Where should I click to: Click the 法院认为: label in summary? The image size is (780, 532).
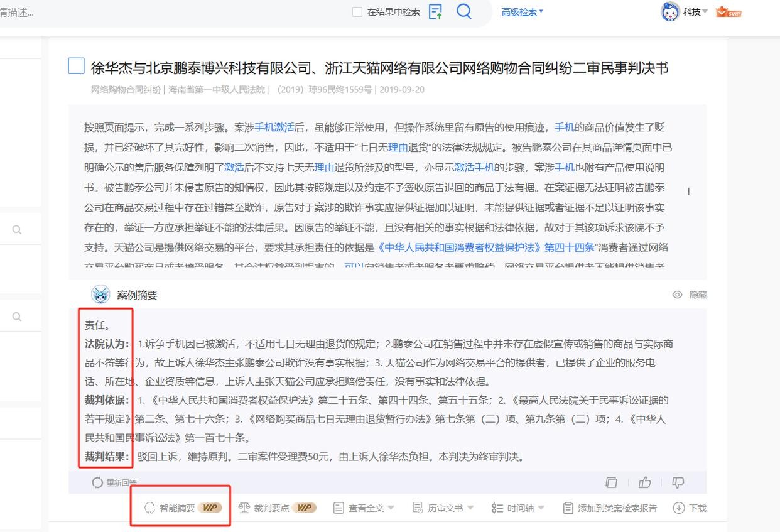point(107,344)
